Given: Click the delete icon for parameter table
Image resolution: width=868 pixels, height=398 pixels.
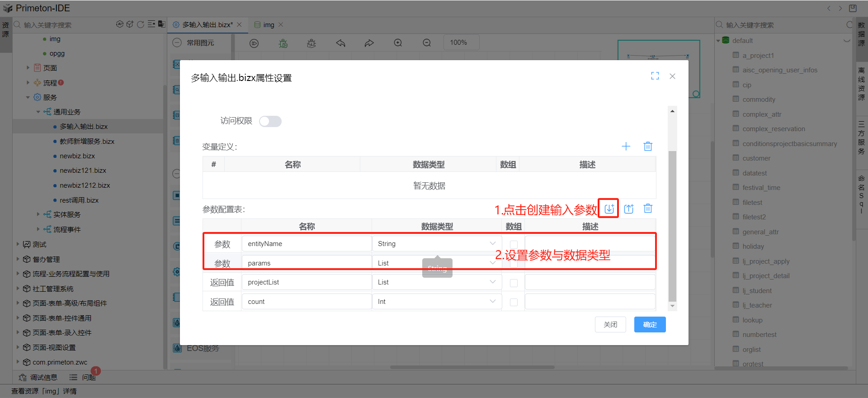Looking at the screenshot, I should coord(648,208).
